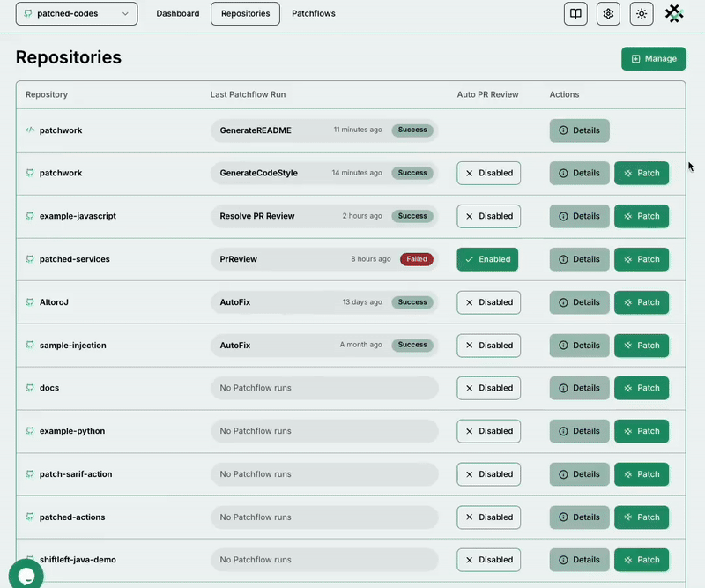Expand the GenerateREADME run for patchwork
Image resolution: width=705 pixels, height=588 pixels.
pos(323,130)
